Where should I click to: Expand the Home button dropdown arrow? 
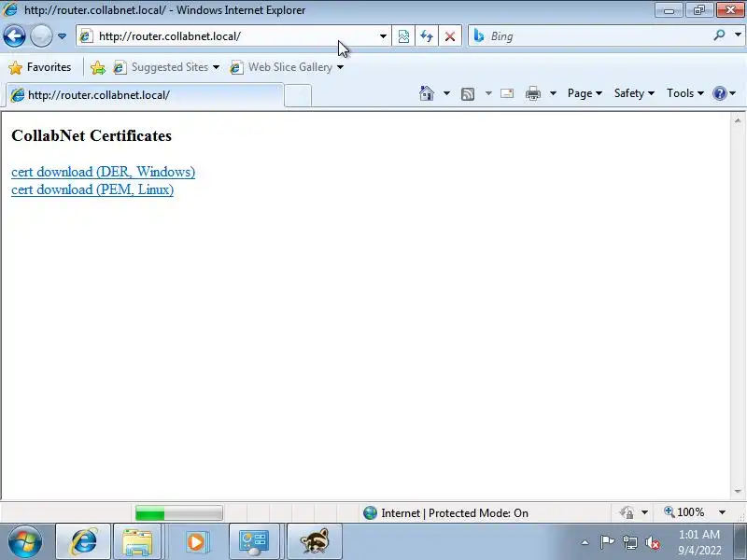pyautogui.click(x=446, y=93)
